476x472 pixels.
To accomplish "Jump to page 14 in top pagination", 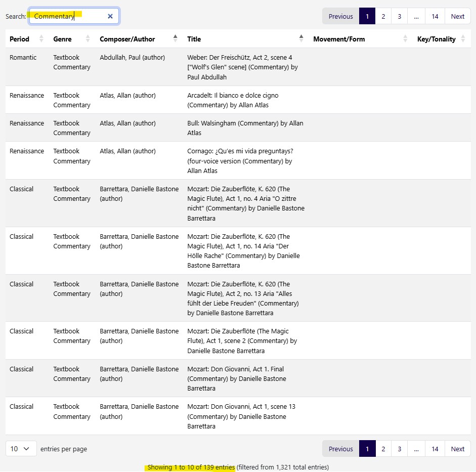I will pos(435,16).
